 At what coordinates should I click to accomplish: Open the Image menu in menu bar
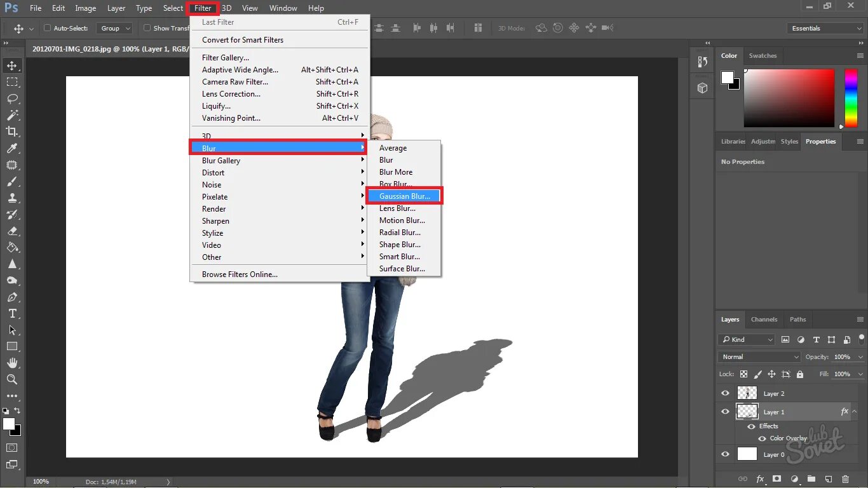[x=86, y=8]
